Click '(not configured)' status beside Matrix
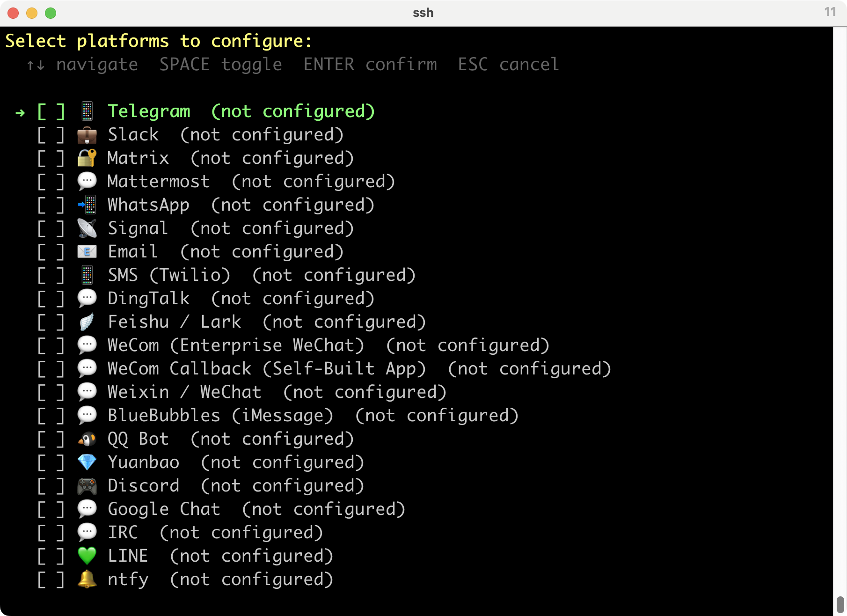 (x=272, y=158)
